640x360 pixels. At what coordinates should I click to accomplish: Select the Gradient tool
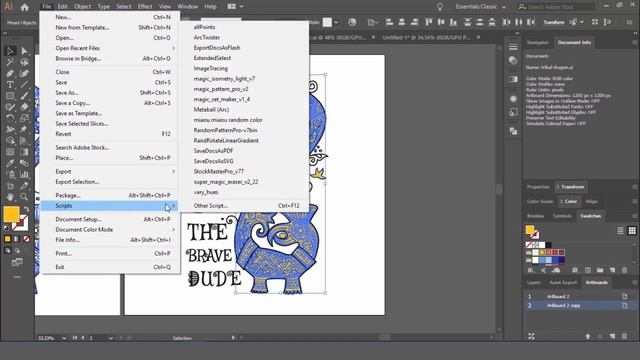[24, 152]
